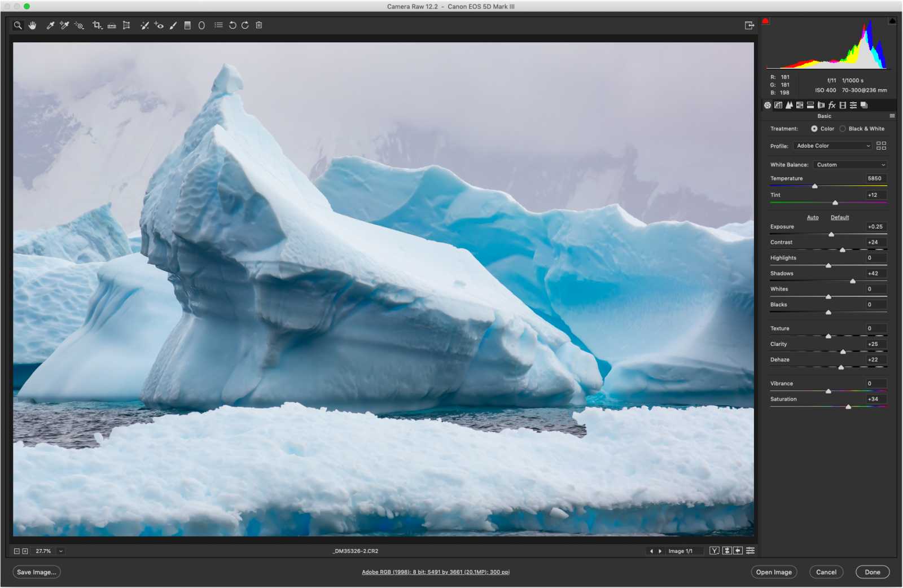Click the Adobe RGB workflow options link
Screen dimensions: 903x588
click(435, 572)
